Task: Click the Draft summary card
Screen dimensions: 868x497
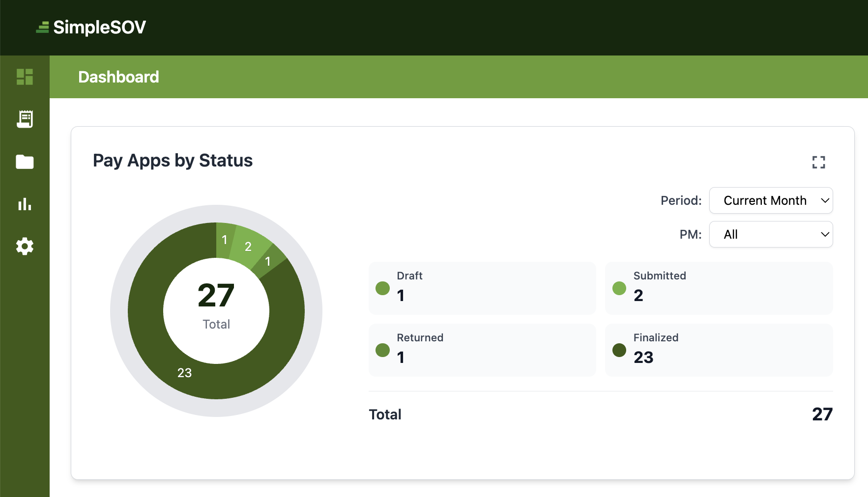Action: (x=482, y=288)
